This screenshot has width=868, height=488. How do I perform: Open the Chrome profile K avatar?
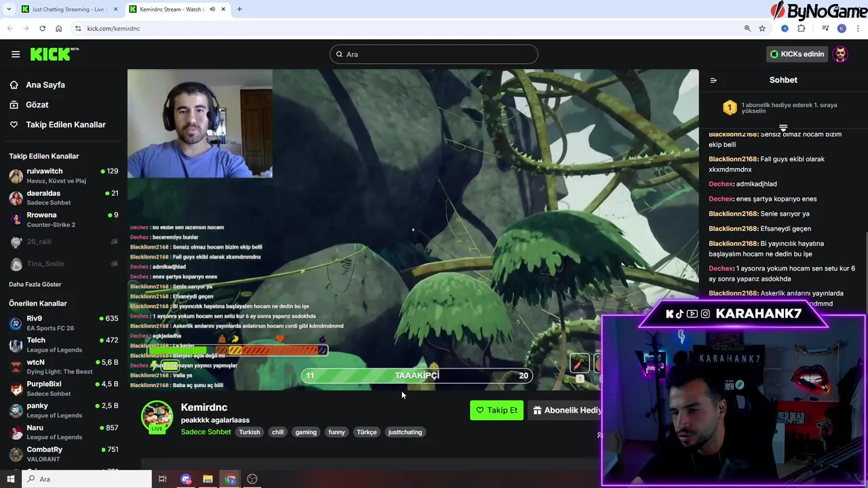pos(842,28)
